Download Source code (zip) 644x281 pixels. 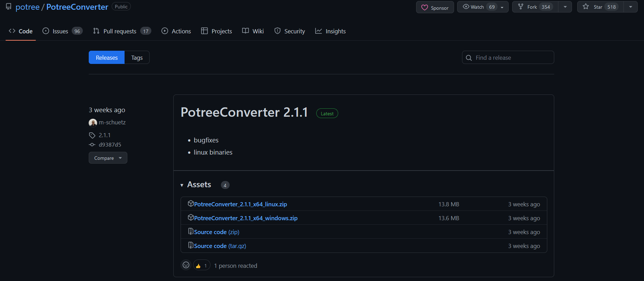tap(217, 232)
